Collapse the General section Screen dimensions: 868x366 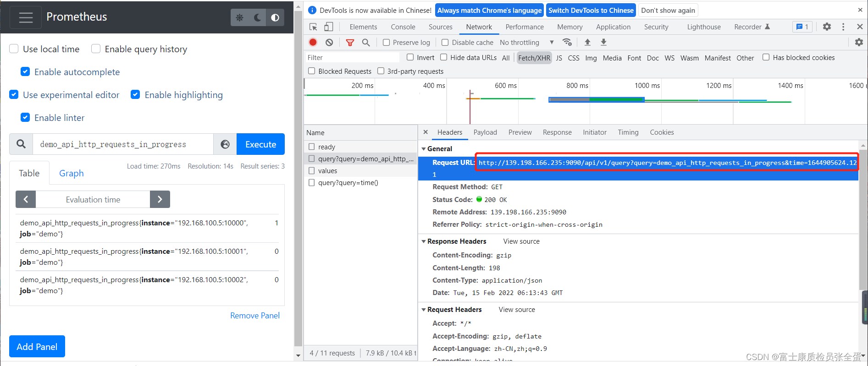[424, 149]
